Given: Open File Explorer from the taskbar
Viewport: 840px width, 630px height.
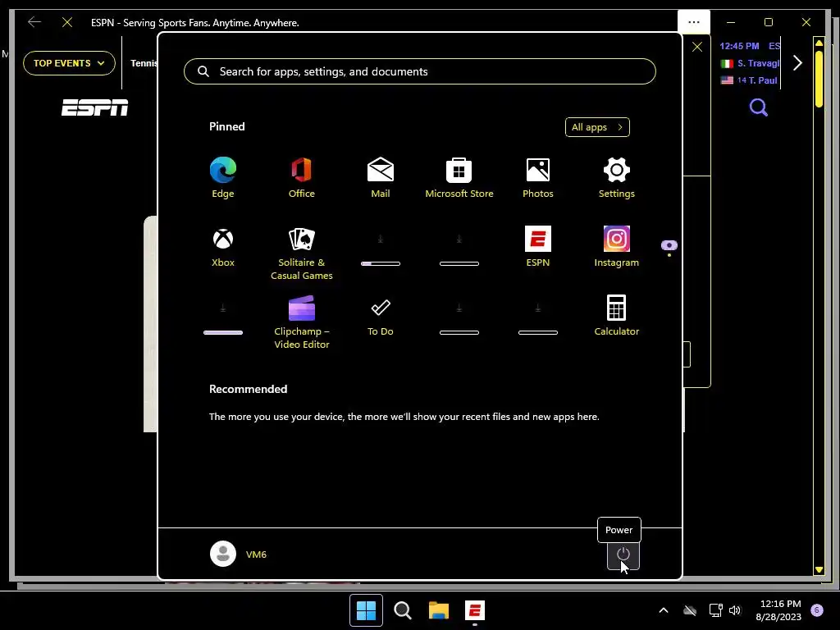Looking at the screenshot, I should [439, 610].
